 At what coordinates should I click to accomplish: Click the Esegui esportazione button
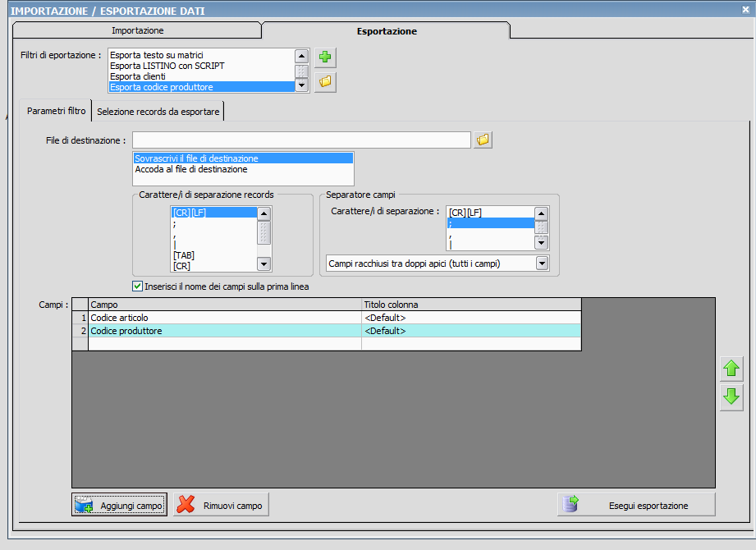coord(636,505)
